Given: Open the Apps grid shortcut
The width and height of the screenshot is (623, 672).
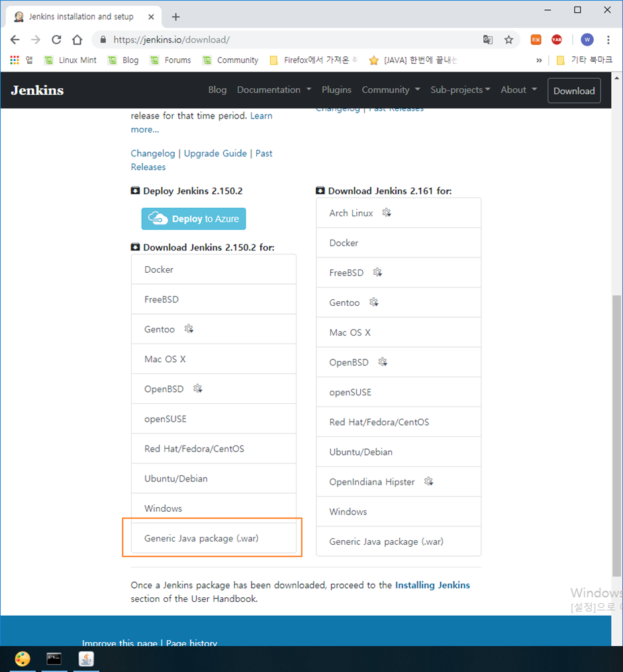Looking at the screenshot, I should pyautogui.click(x=15, y=60).
